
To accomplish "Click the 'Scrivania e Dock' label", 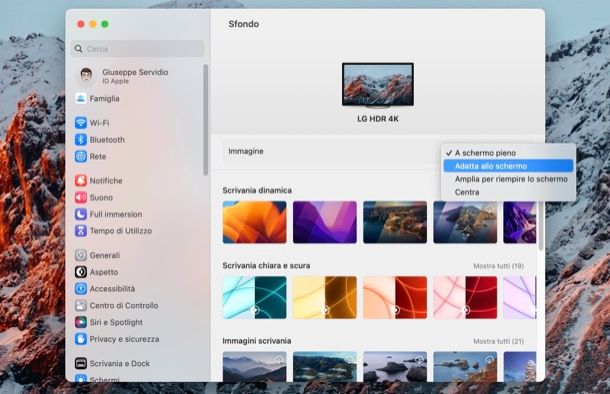I will pos(120,363).
